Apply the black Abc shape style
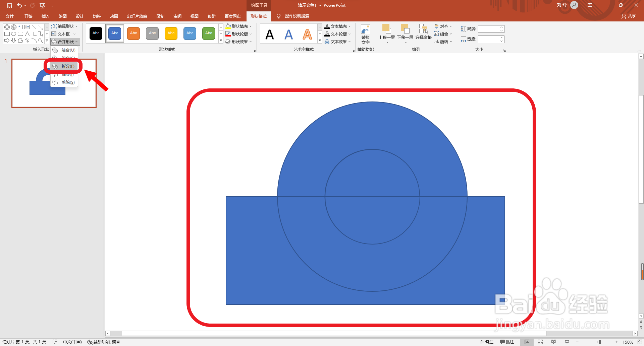Screen dimensions: 644x346 (x=96, y=33)
